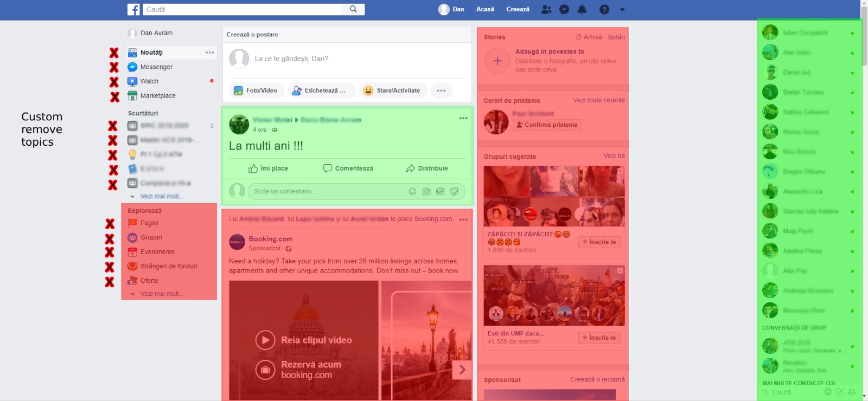Insert GIF in comment box
The image size is (868, 401).
tap(440, 191)
